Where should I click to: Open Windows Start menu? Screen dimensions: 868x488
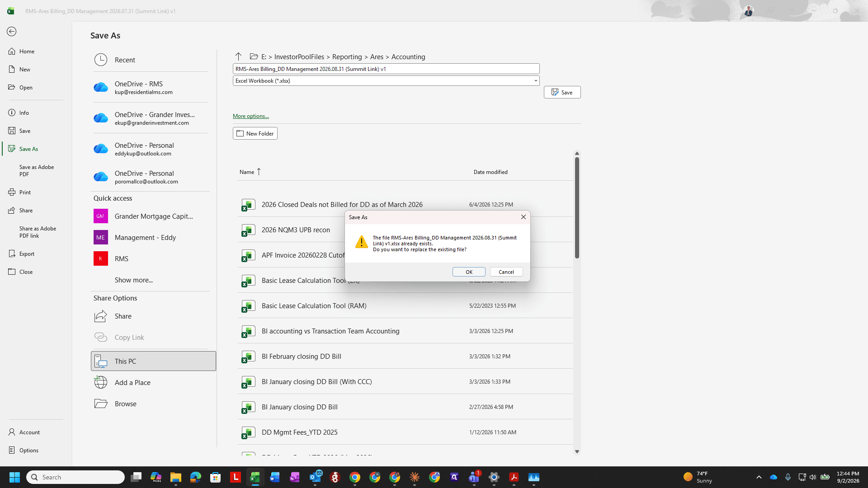pos(14,477)
